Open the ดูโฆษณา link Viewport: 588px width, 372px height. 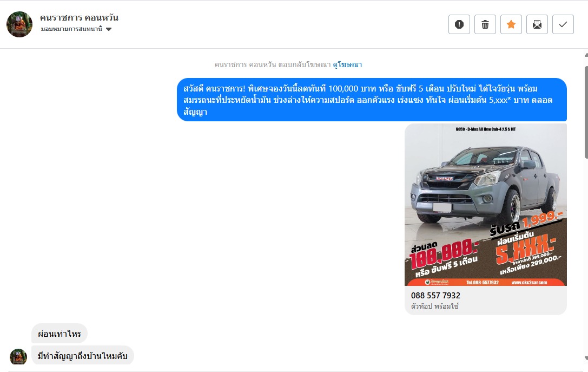tap(347, 64)
